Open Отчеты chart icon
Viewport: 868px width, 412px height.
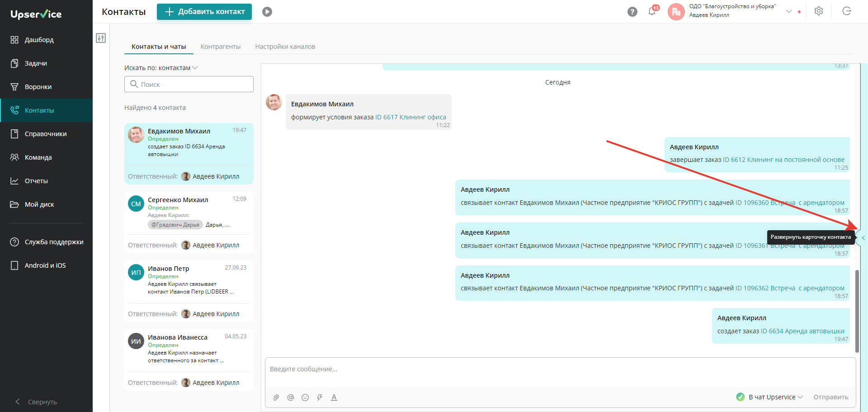[x=14, y=181]
